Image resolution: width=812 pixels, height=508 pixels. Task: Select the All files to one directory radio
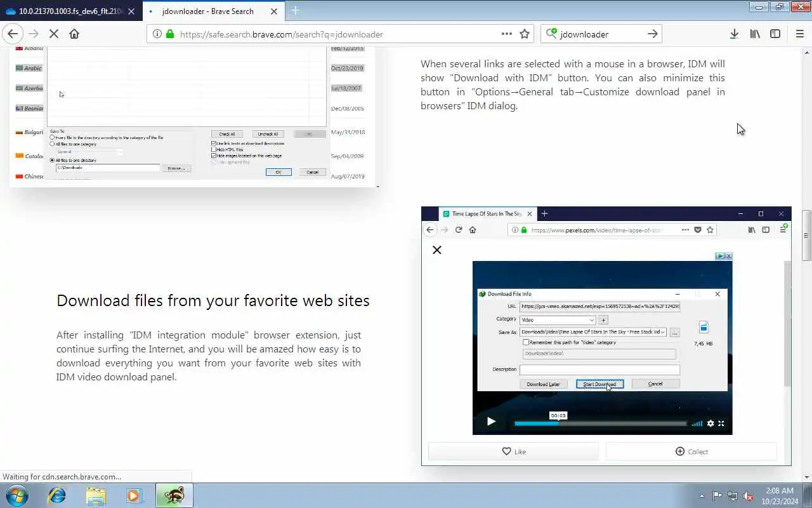tap(52, 161)
